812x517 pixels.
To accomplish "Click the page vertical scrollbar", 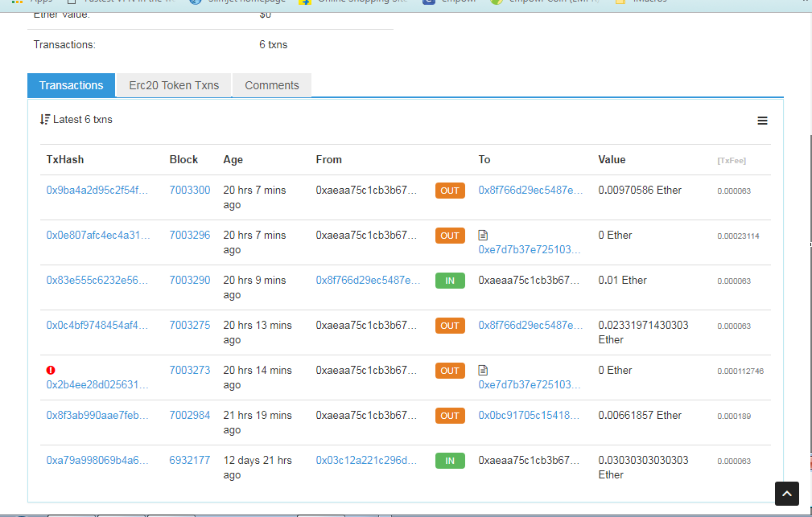I will [x=810, y=295].
